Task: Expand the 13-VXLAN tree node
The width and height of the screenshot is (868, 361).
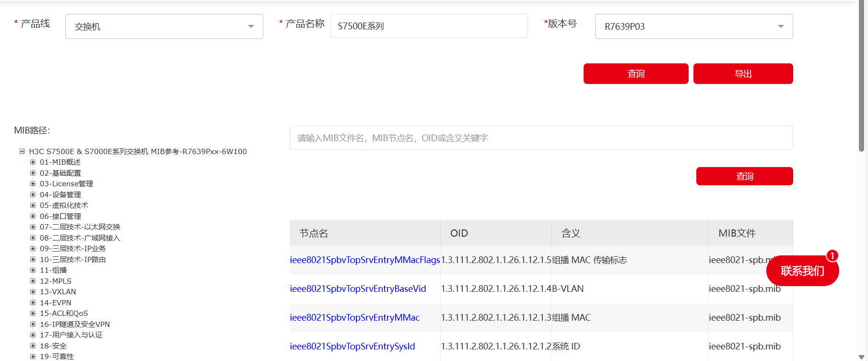Action: click(x=33, y=292)
